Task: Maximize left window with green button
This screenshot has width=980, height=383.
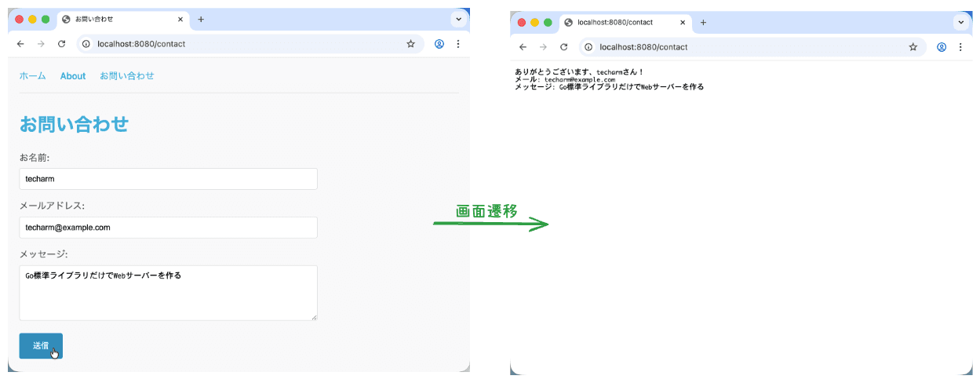Action: (46, 20)
